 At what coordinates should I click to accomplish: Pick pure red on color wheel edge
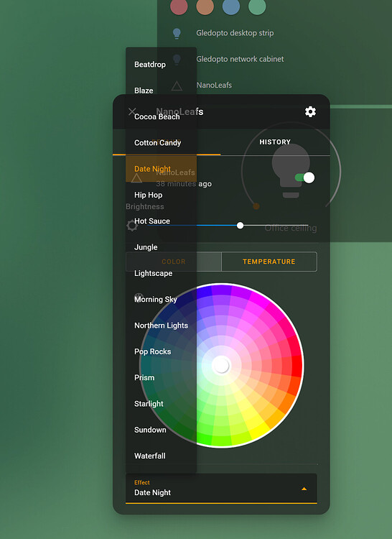(297, 365)
